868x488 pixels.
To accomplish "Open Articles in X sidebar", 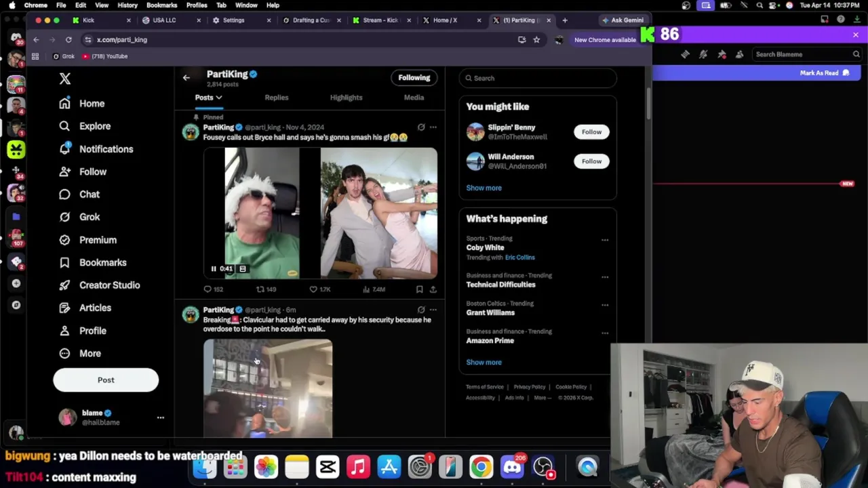I will [85, 308].
